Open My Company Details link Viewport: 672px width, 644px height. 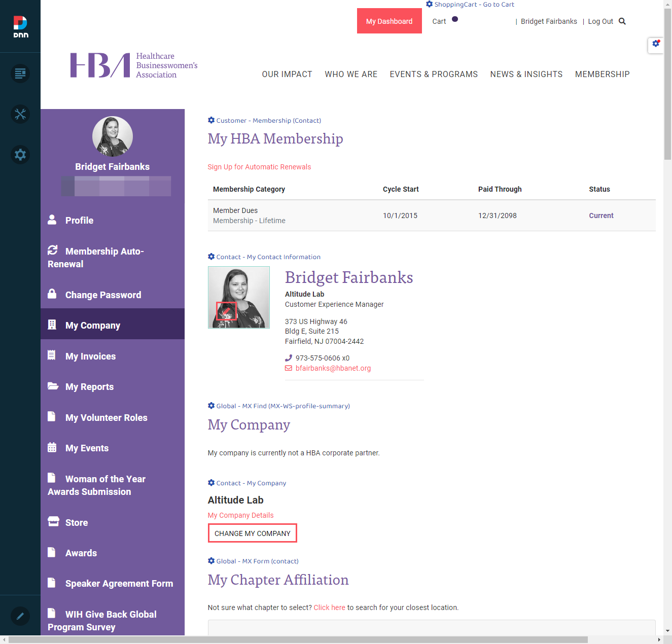point(241,515)
